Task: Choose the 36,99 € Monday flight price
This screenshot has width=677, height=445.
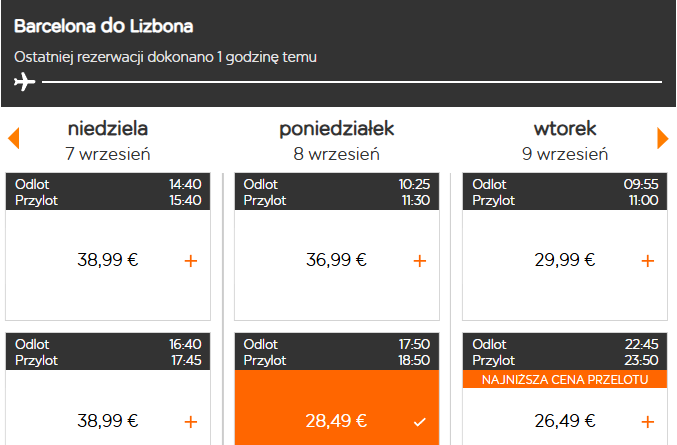Action: 336,260
